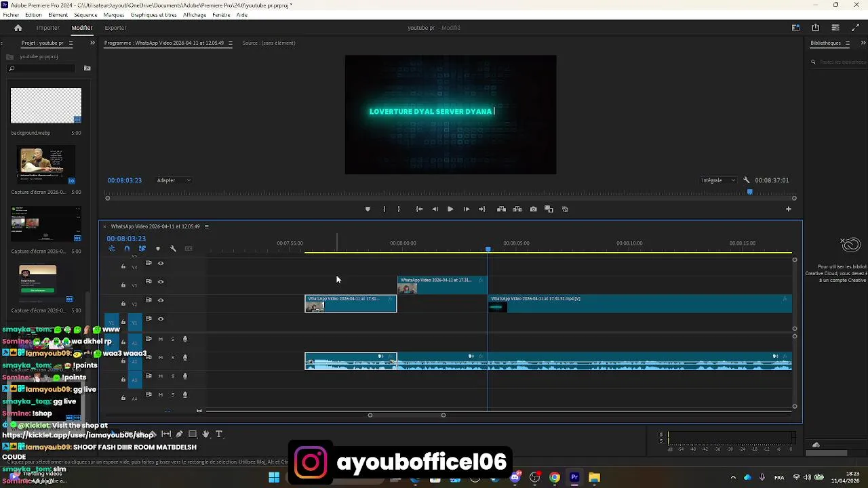Toggle Linked Selection in the timeline
This screenshot has height=488, width=868.
[x=142, y=249]
